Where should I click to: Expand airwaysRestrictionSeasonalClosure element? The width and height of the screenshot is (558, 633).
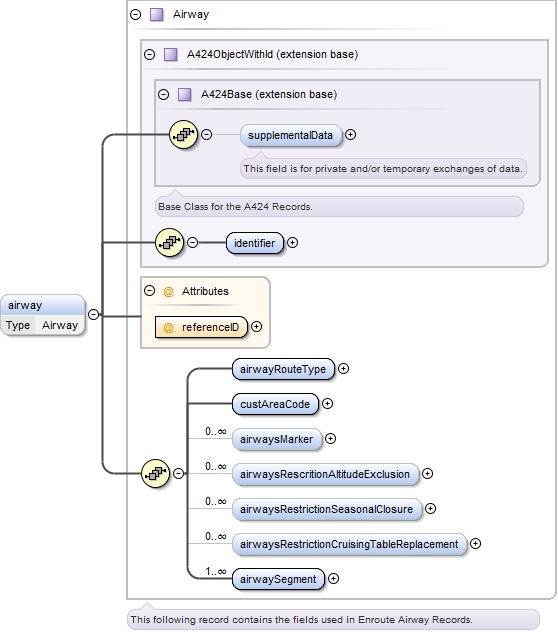[430, 509]
